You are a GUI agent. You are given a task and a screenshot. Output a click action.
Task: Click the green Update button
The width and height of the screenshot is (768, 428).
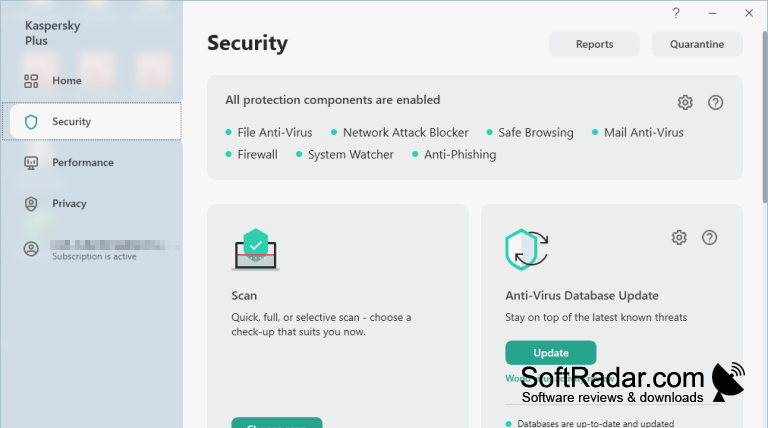point(551,353)
